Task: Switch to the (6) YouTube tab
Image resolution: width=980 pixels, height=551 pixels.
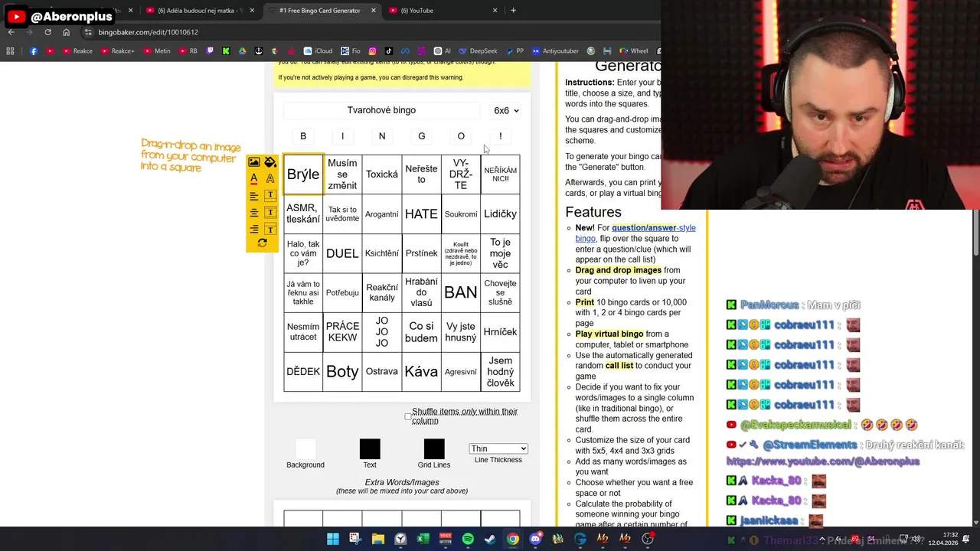Action: [444, 11]
